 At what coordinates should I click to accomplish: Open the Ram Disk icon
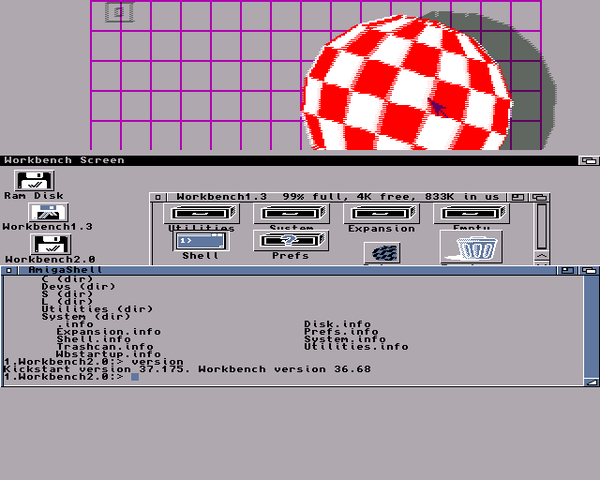[x=35, y=181]
